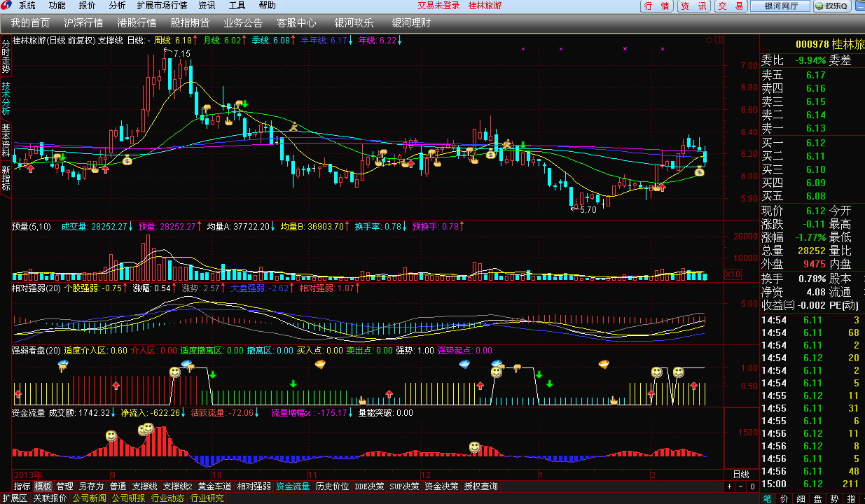Select the 盘 tab in quote panel
Screen dimensions: 865x504
point(817,498)
